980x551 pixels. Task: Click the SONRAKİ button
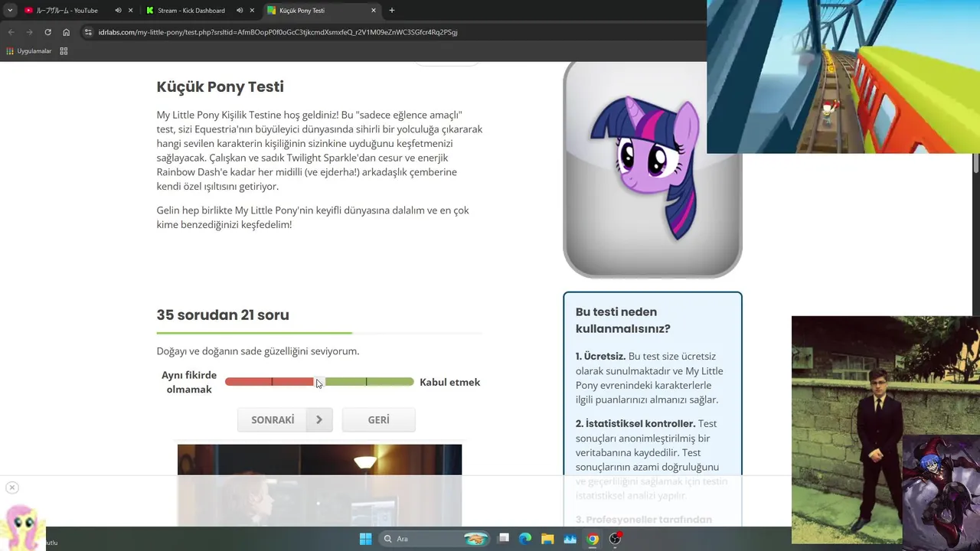285,420
